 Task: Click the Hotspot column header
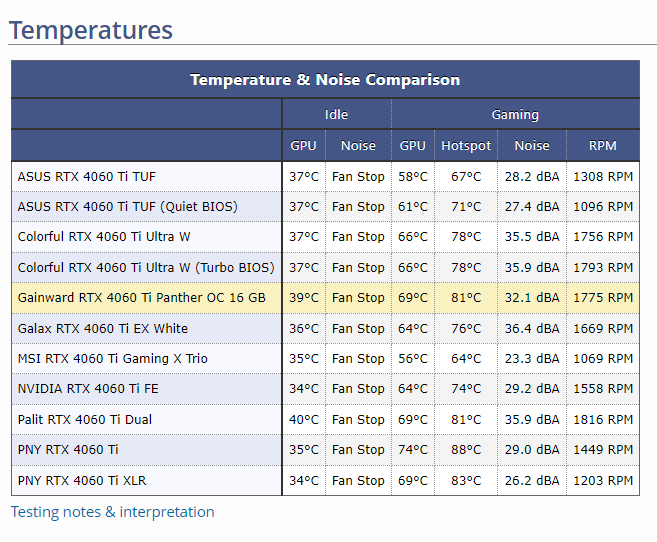[466, 146]
